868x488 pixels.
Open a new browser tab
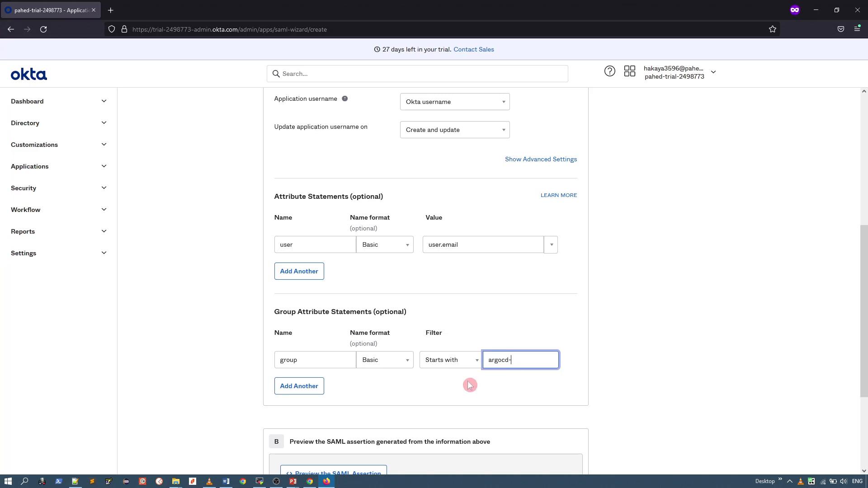click(111, 10)
